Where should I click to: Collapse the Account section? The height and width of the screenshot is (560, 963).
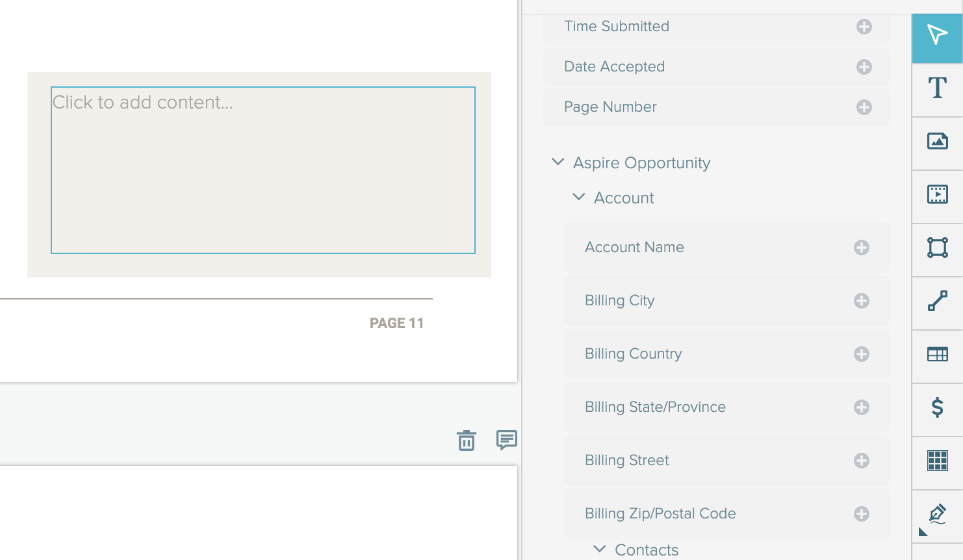pos(578,197)
